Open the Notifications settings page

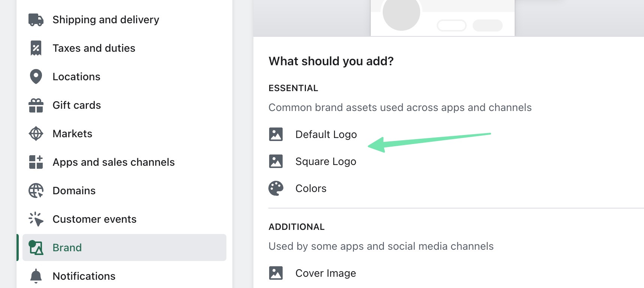84,276
